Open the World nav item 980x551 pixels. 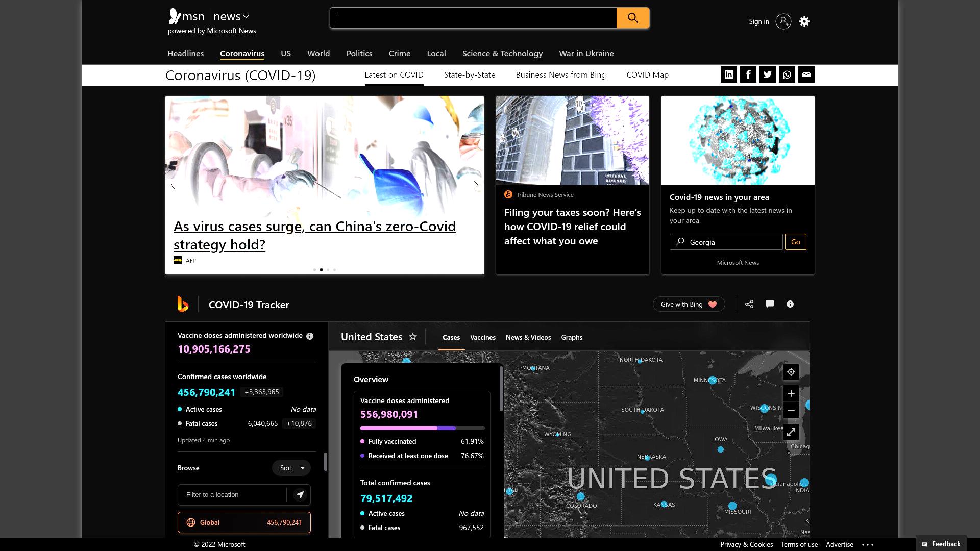(318, 53)
